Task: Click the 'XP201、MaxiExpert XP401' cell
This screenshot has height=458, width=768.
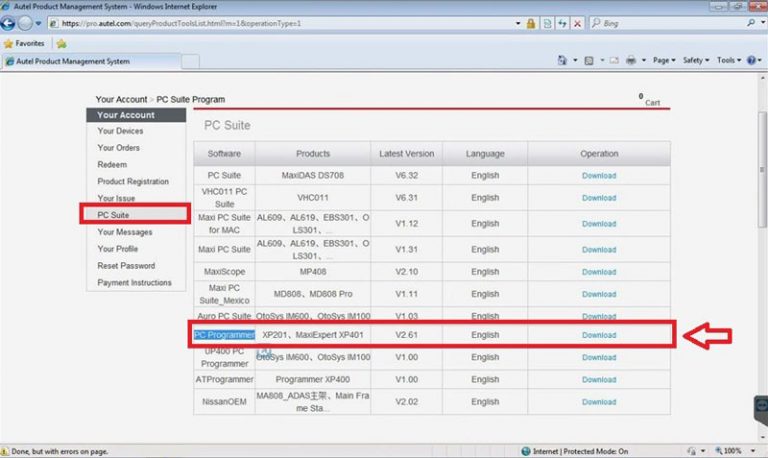Action: tap(312, 335)
